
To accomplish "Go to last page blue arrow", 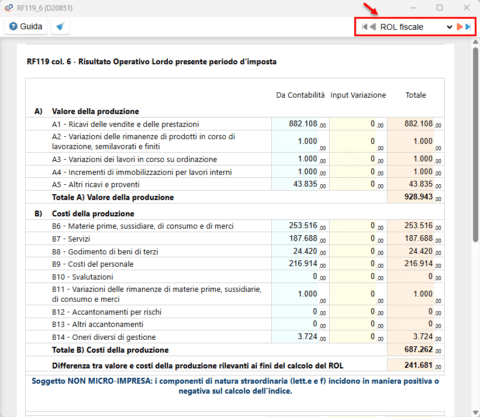I will point(468,27).
